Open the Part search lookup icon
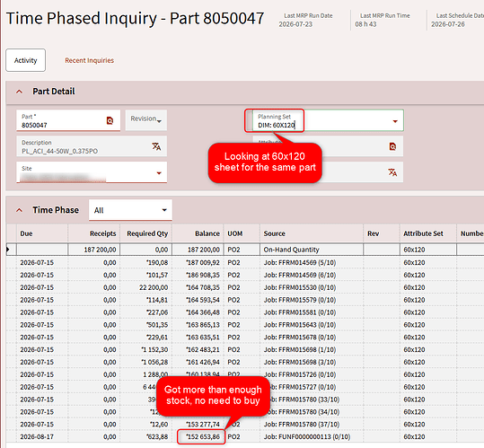The image size is (484, 448). pos(110,120)
